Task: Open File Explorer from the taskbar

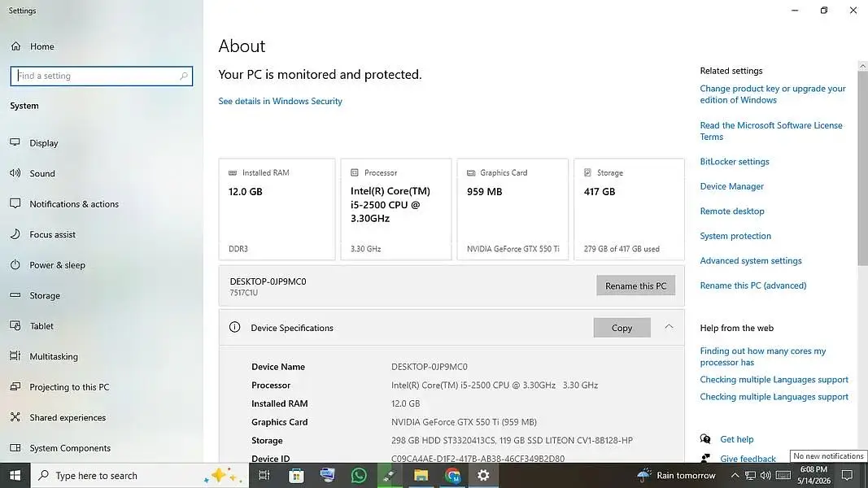Action: (x=421, y=475)
